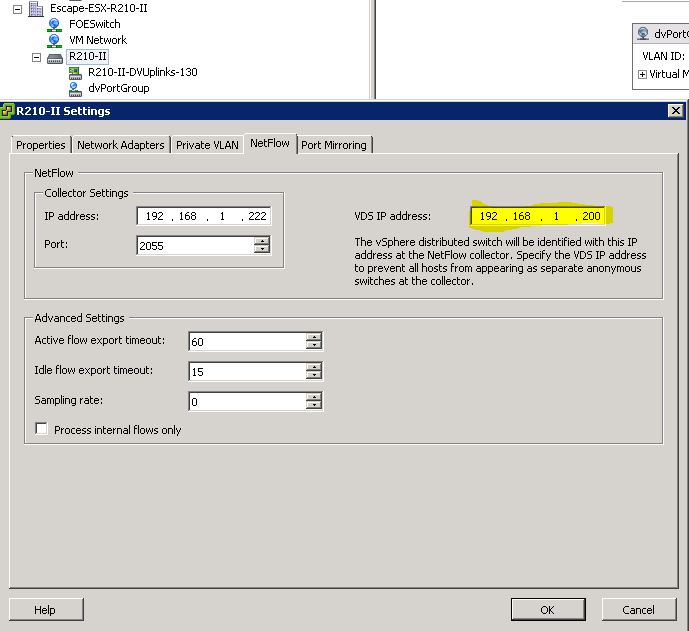Click the R210-II-DVUplinks-130 uplink icon
Viewport: 689px width, 631px height.
coord(75,73)
